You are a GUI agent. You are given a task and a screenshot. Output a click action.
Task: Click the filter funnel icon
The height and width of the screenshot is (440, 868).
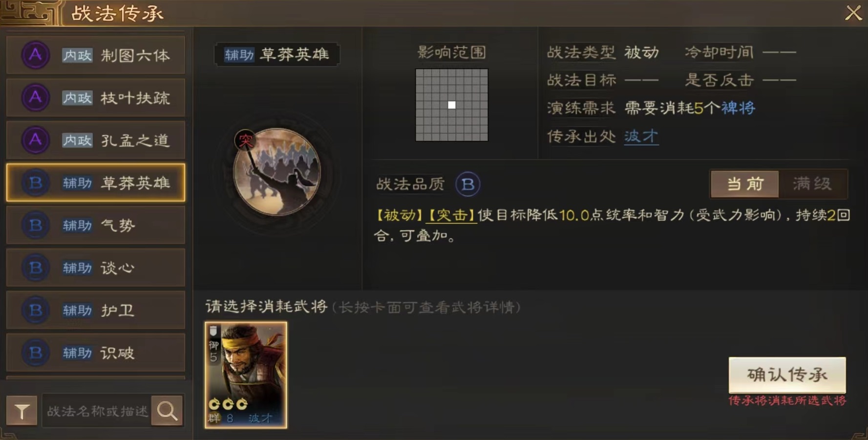[22, 411]
